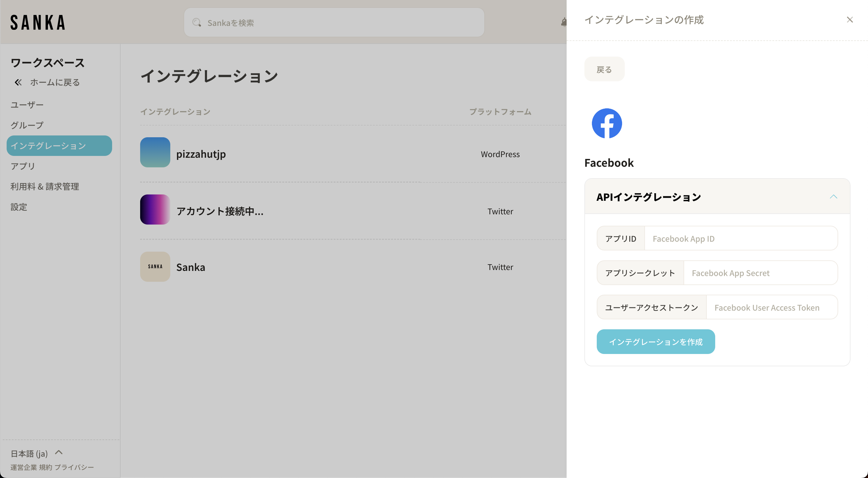Viewport: 868px width, 478px height.
Task: Click the Sanka integration logo icon
Action: click(x=155, y=267)
